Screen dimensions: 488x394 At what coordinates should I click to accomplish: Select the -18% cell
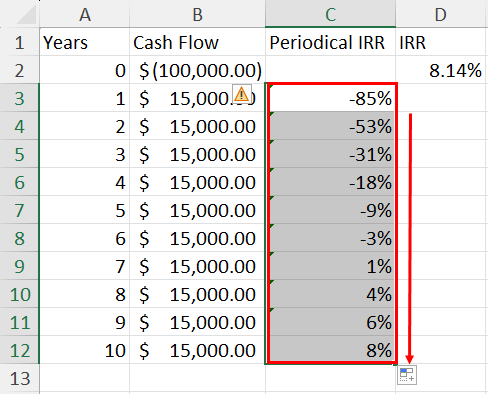click(330, 182)
